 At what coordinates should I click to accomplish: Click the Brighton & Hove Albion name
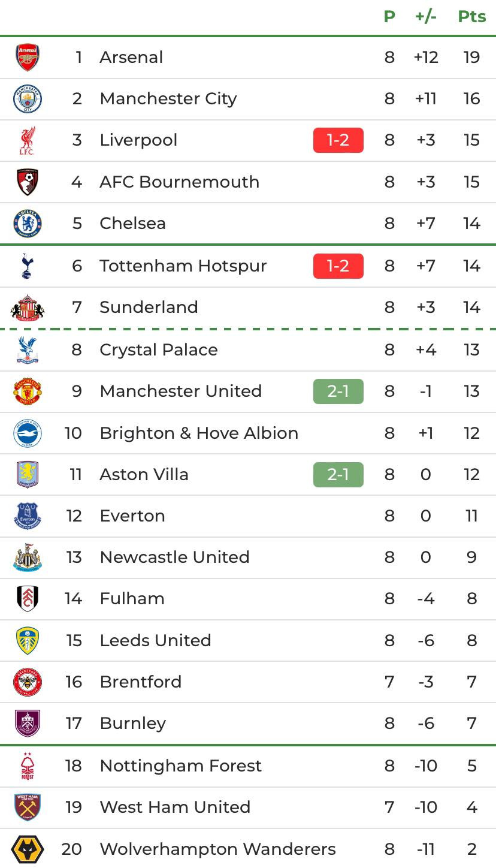coord(199,433)
